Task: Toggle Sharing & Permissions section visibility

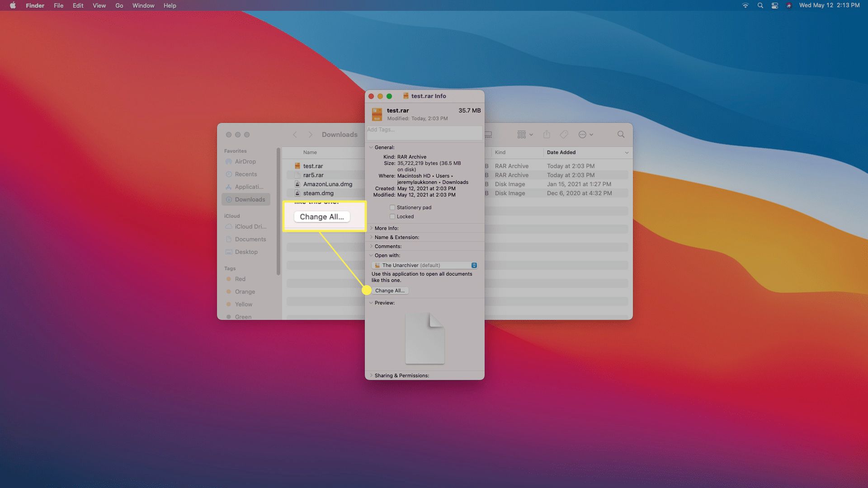Action: click(370, 375)
